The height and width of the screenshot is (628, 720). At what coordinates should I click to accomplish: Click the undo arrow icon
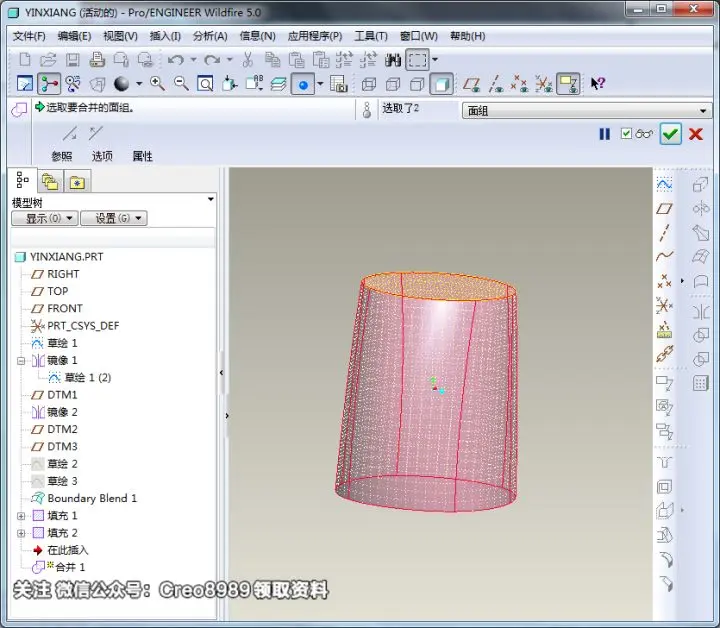coord(175,60)
